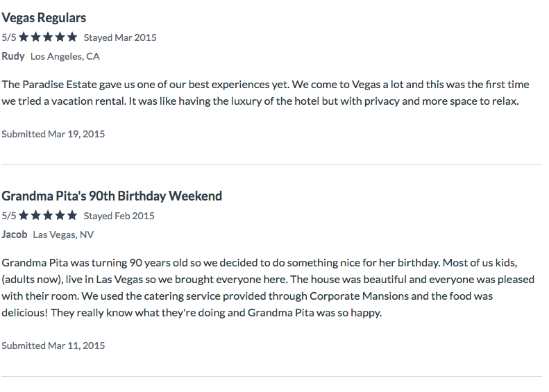Click the last star of Jacob's review rating

click(72, 215)
